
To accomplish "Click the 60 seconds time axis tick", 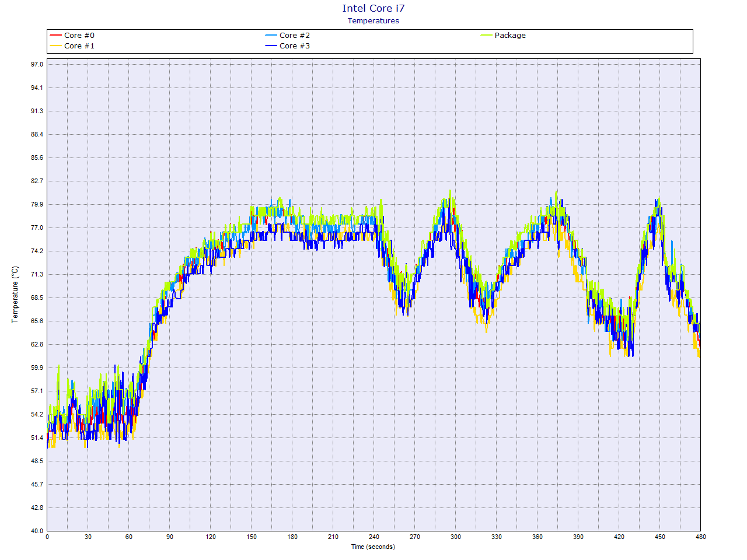I will 129,537.
